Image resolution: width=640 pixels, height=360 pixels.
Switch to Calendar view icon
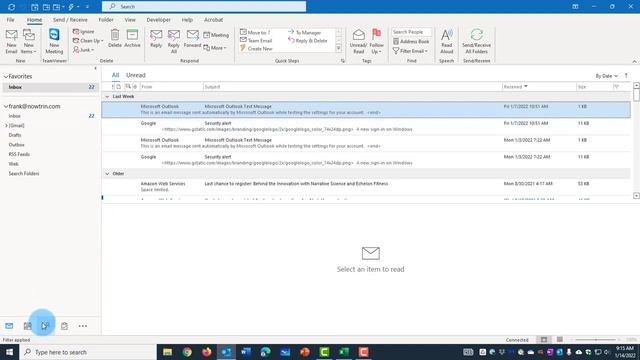(x=27, y=326)
